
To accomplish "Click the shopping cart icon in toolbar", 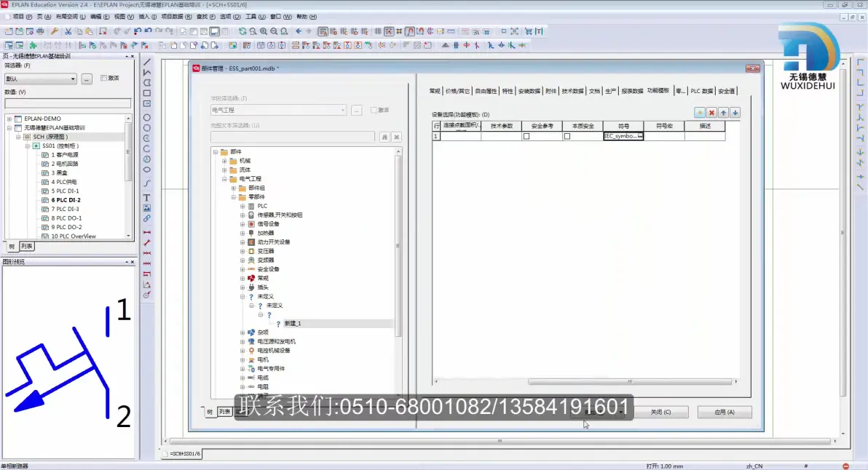I will click(528, 31).
